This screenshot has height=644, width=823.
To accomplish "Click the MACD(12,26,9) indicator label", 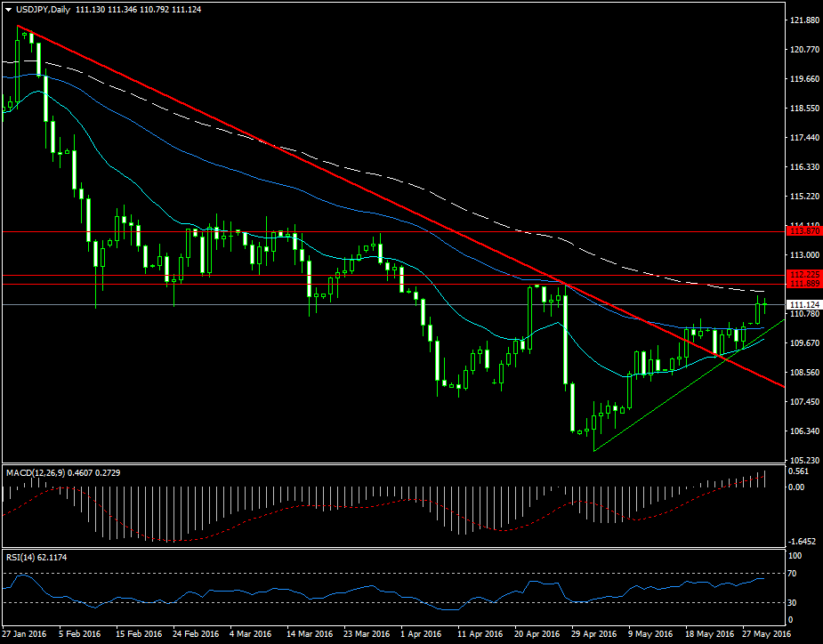I will [x=36, y=473].
